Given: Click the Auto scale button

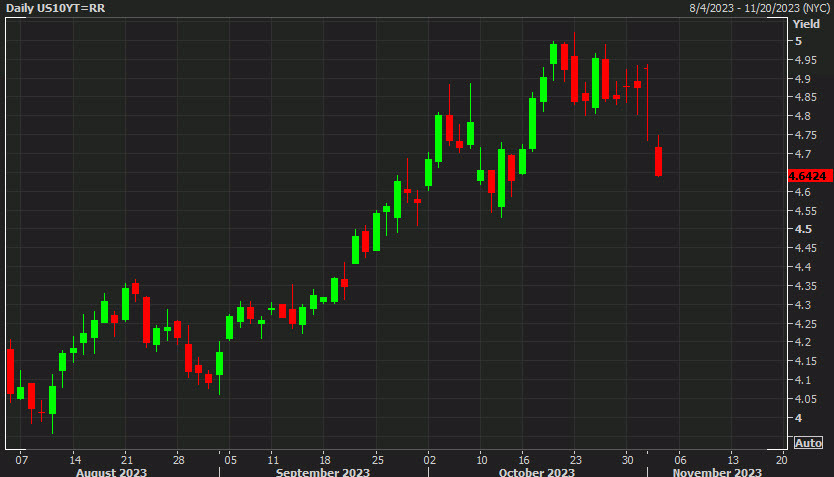Looking at the screenshot, I should pyautogui.click(x=808, y=442).
